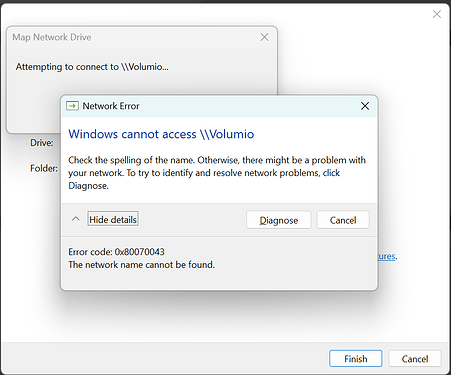This screenshot has height=375, width=451.
Task: Close the outer Map Network Drive wizard window
Action: point(437,14)
